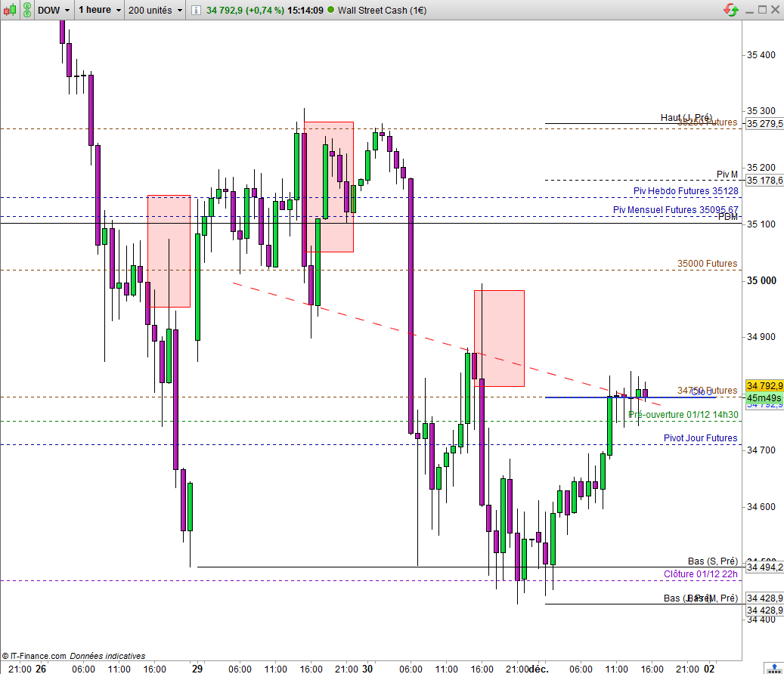
Task: Expand the 1 heure timeframe dropdown
Action: [x=100, y=10]
